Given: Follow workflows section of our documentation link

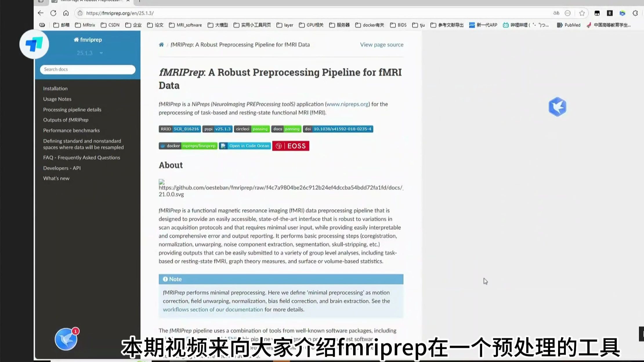Looking at the screenshot, I should pyautogui.click(x=213, y=309).
